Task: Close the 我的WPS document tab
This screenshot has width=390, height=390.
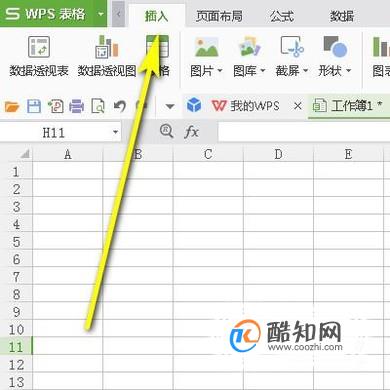Action: point(298,106)
